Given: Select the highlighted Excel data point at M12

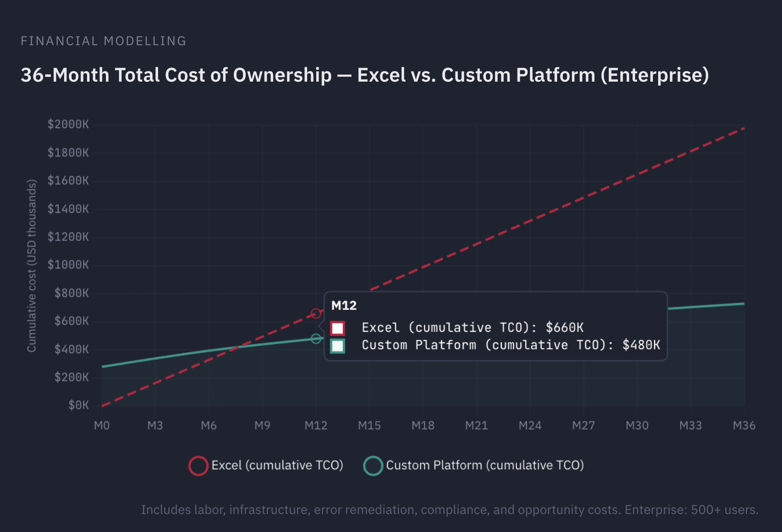Looking at the screenshot, I should 316,313.
